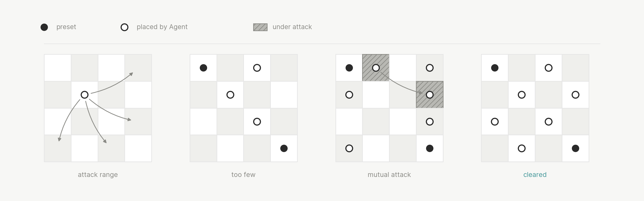This screenshot has height=201, width=644.
Task: Click the hatched 'under attack' legend swatch
Action: tap(260, 27)
